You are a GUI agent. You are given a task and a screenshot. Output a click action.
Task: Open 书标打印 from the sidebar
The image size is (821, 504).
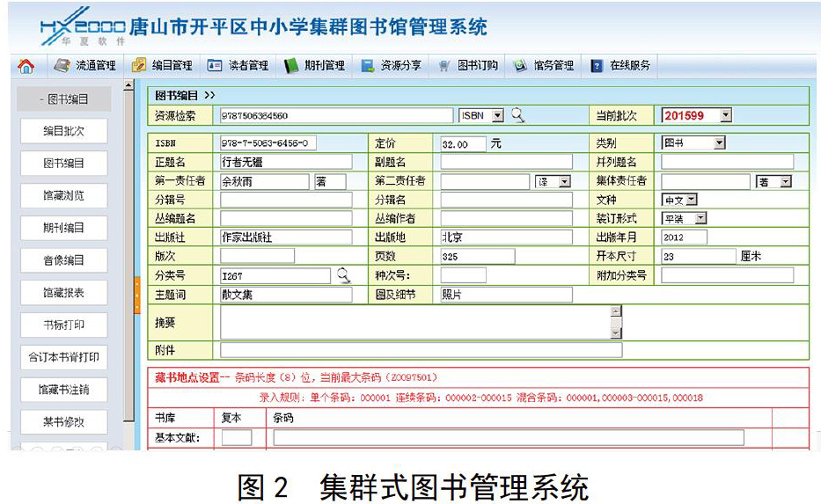[x=64, y=325]
